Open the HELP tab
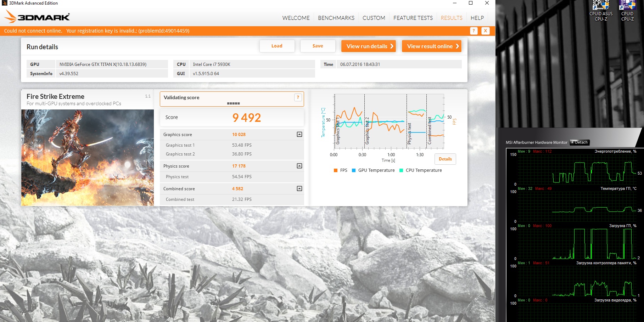Image resolution: width=644 pixels, height=322 pixels. pyautogui.click(x=477, y=18)
